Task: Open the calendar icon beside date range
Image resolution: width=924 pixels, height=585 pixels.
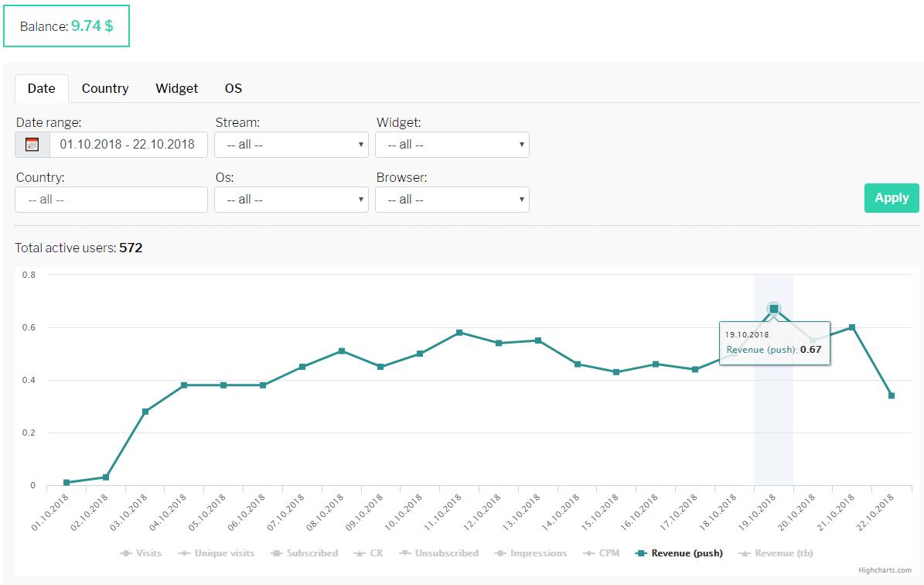Action: click(x=32, y=145)
